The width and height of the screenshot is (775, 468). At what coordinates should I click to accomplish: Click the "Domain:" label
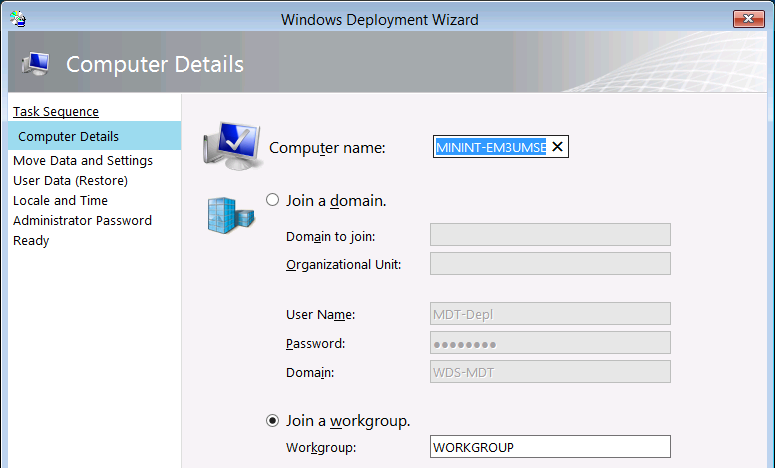click(x=310, y=372)
